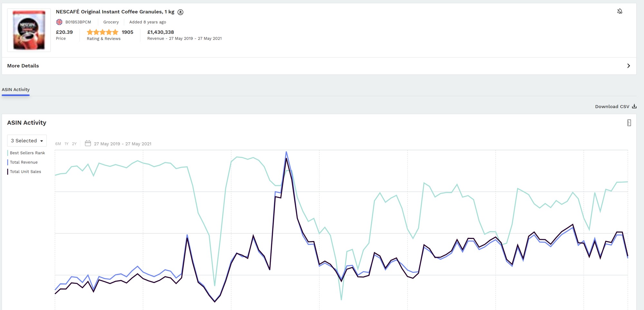
Task: Click the Amazon badge beside product title
Action: (x=181, y=12)
